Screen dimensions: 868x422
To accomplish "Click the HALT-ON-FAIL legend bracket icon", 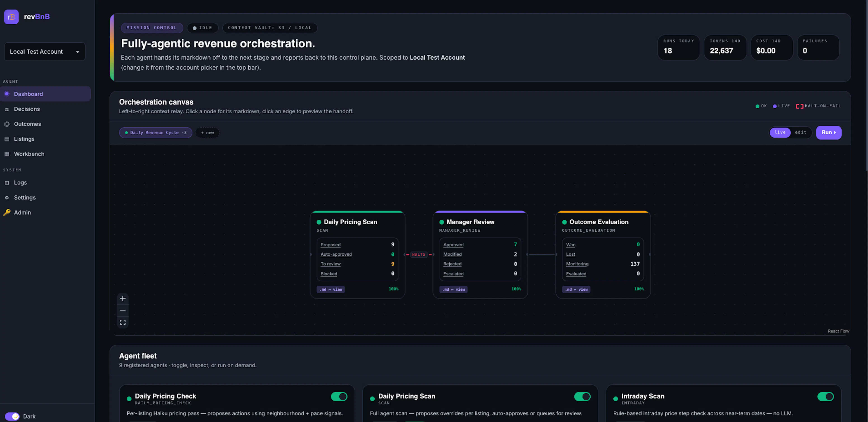I will (x=800, y=106).
